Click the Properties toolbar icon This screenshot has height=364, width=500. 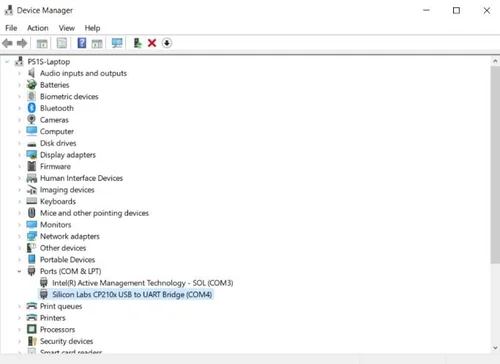(x=62, y=43)
